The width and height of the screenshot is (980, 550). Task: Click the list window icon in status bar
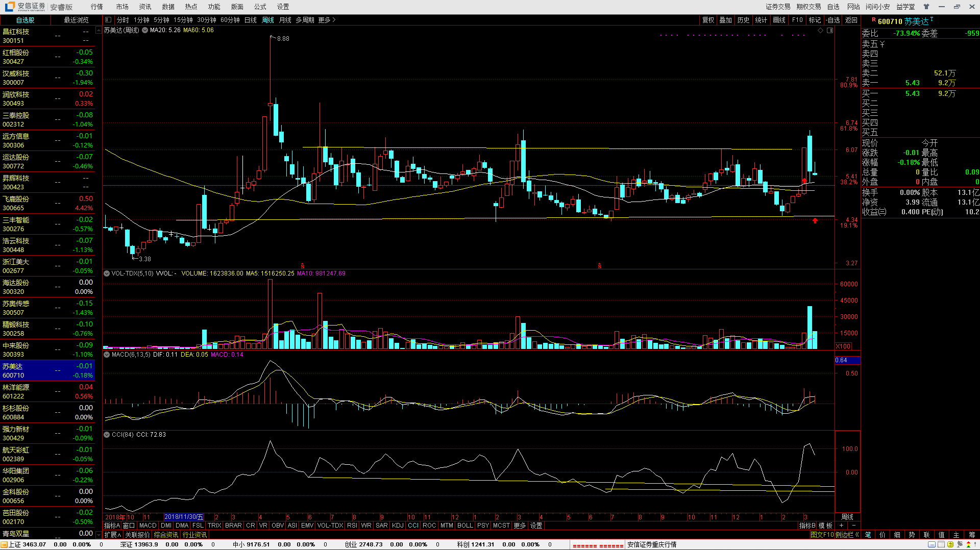(x=941, y=545)
